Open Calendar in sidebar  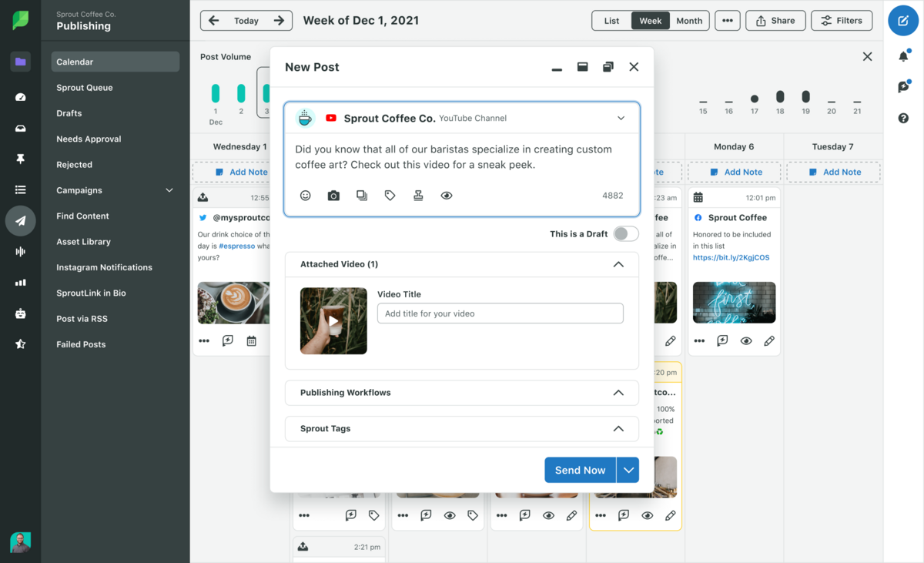pos(115,62)
